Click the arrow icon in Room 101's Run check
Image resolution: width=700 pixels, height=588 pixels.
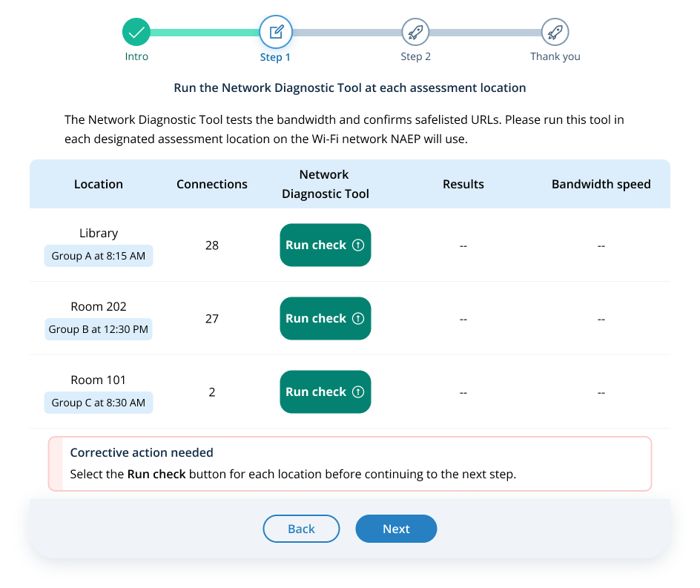coord(358,392)
